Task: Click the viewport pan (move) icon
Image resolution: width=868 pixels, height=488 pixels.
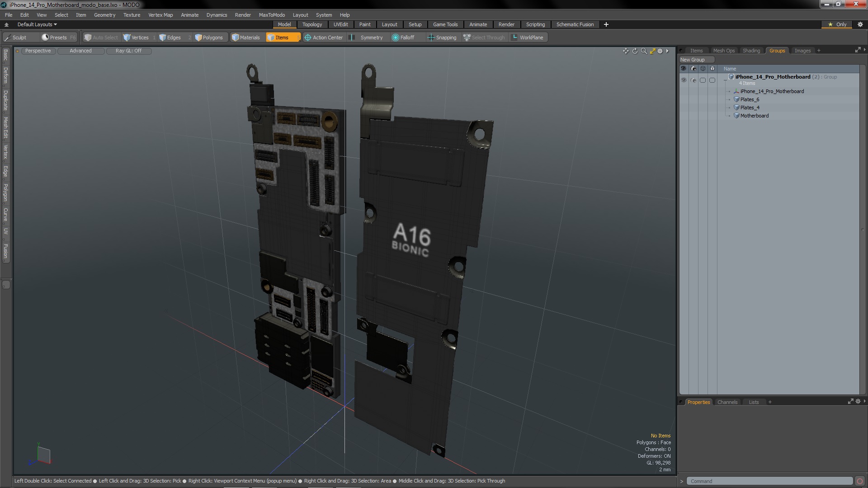Action: tap(626, 51)
